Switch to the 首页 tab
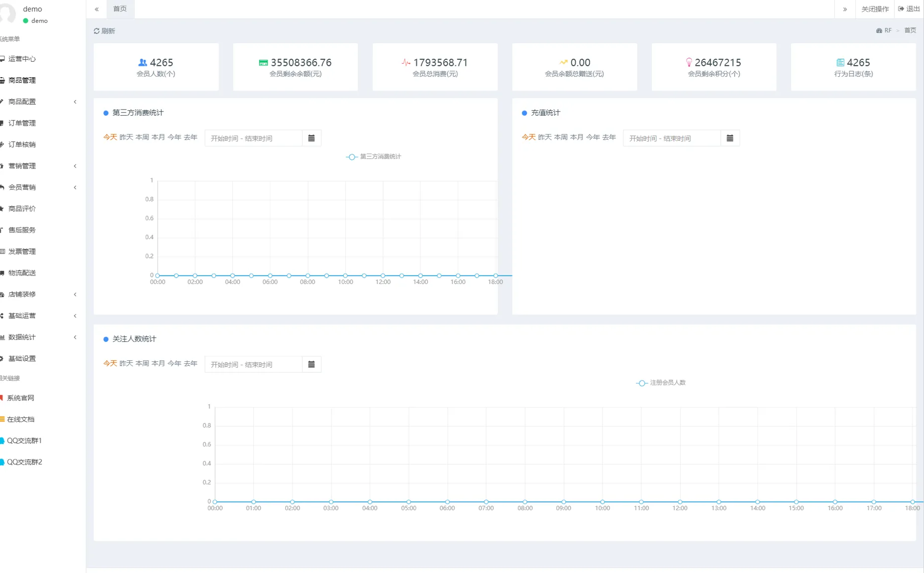The width and height of the screenshot is (924, 573). [120, 9]
